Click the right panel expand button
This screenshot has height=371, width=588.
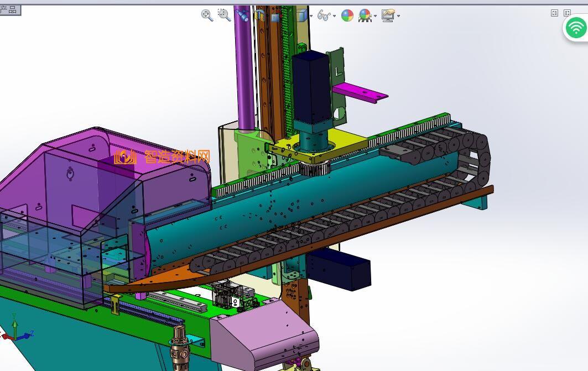[x=567, y=13]
